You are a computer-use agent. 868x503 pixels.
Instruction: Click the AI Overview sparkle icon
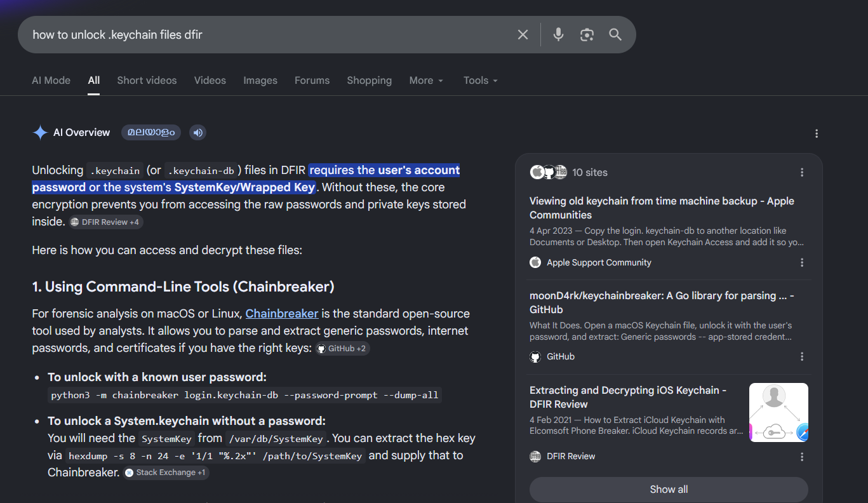40,132
